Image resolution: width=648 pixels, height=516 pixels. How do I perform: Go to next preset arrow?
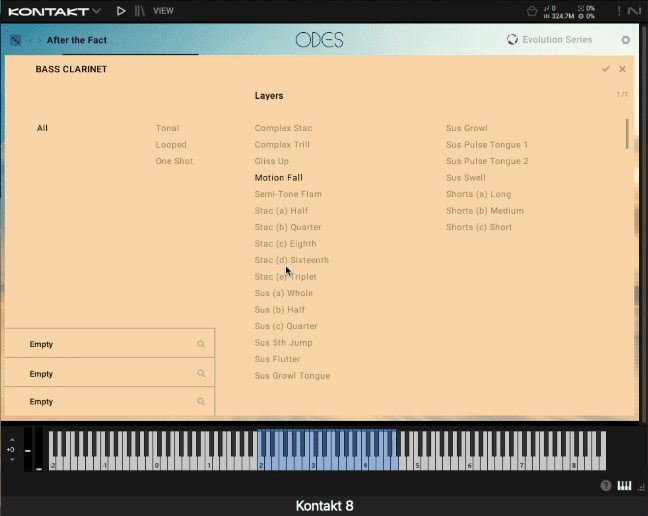40,40
